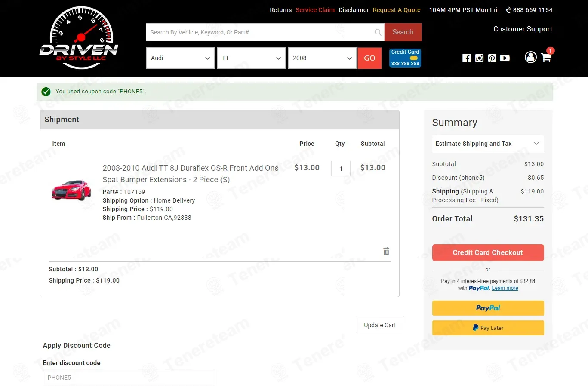588x390 pixels.
Task: Focus the discount code input field
Action: [x=129, y=378]
